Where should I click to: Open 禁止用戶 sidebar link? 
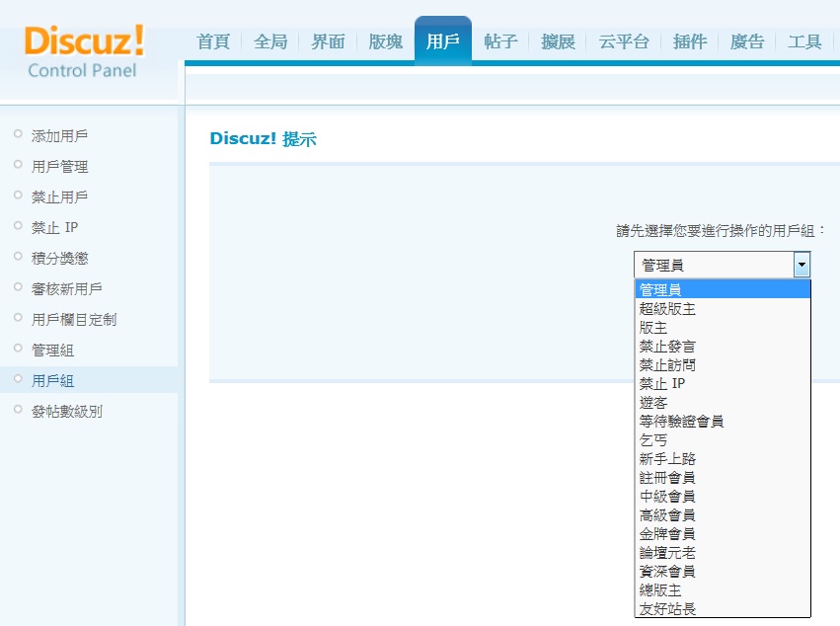[x=59, y=197]
